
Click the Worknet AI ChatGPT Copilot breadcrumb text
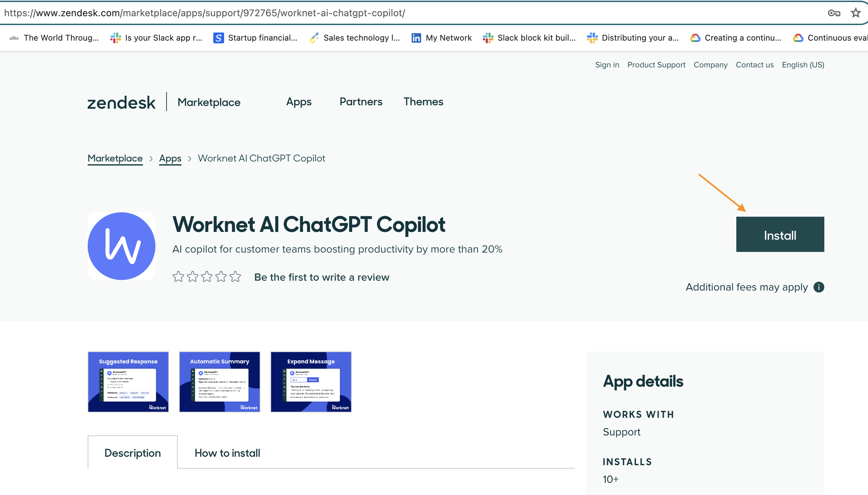(x=261, y=158)
